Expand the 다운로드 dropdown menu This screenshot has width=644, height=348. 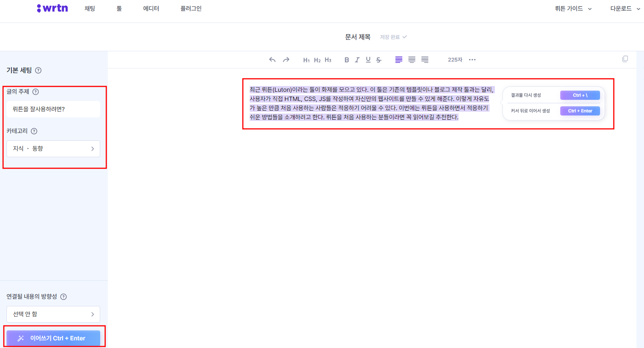coord(624,8)
